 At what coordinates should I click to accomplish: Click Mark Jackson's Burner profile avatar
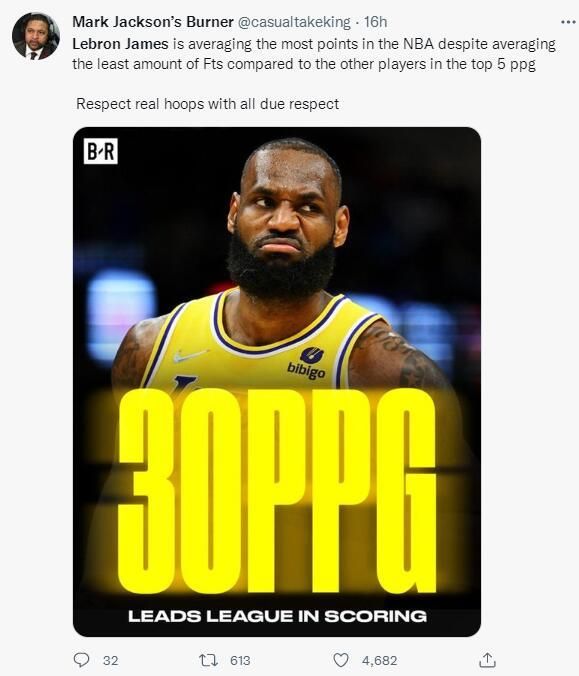tap(36, 36)
